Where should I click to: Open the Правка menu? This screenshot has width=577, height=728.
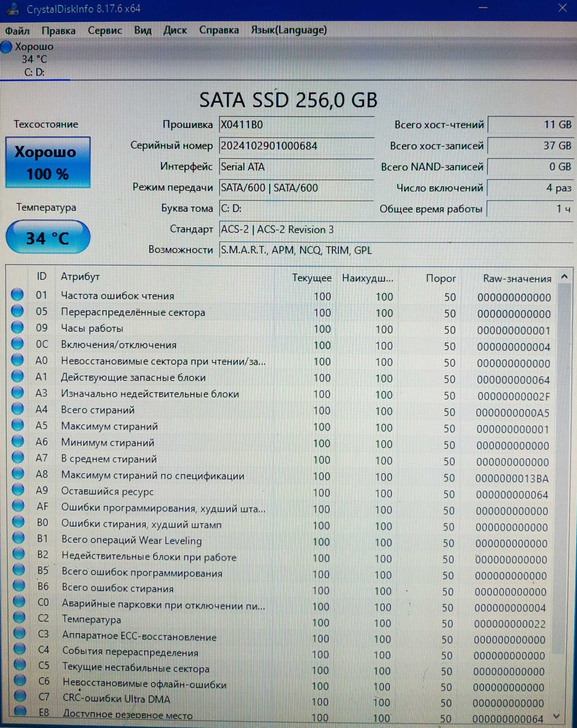pyautogui.click(x=59, y=31)
